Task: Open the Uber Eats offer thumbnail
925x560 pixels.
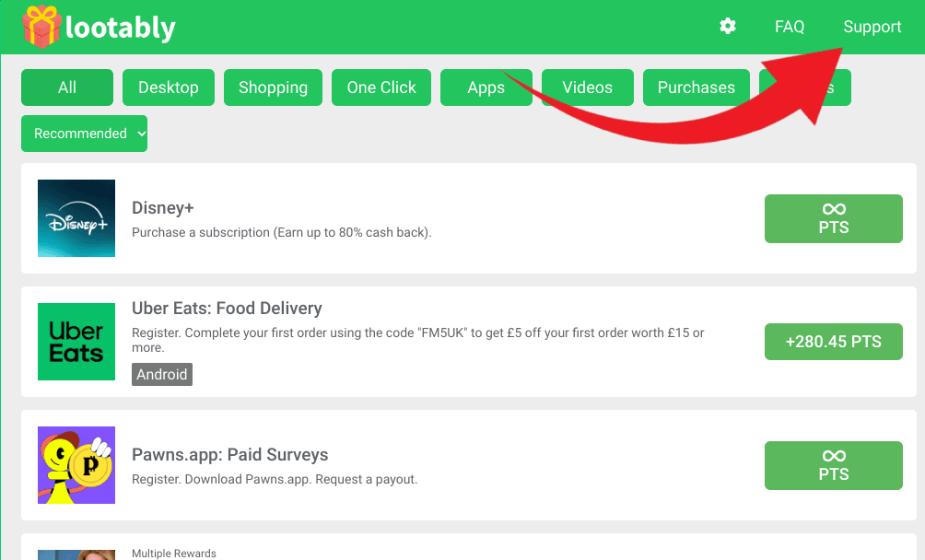Action: [x=76, y=342]
